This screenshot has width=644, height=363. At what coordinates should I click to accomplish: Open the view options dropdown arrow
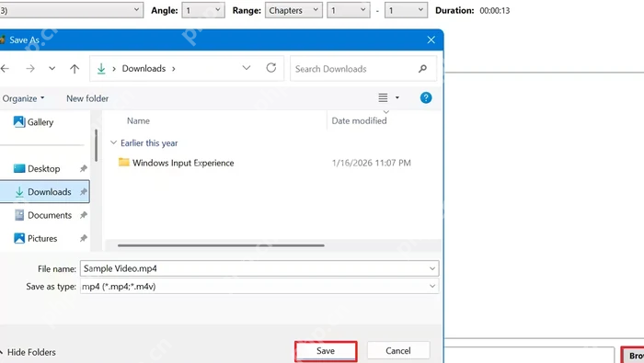point(397,97)
